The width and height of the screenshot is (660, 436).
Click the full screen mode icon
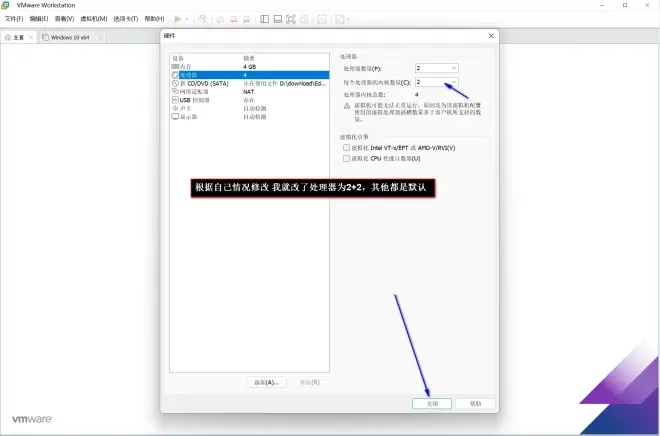[290, 19]
